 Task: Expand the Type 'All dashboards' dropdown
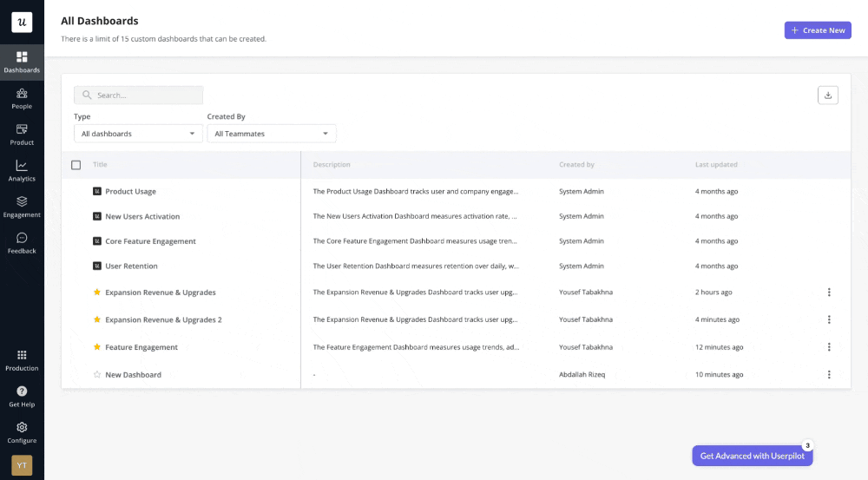tap(138, 134)
